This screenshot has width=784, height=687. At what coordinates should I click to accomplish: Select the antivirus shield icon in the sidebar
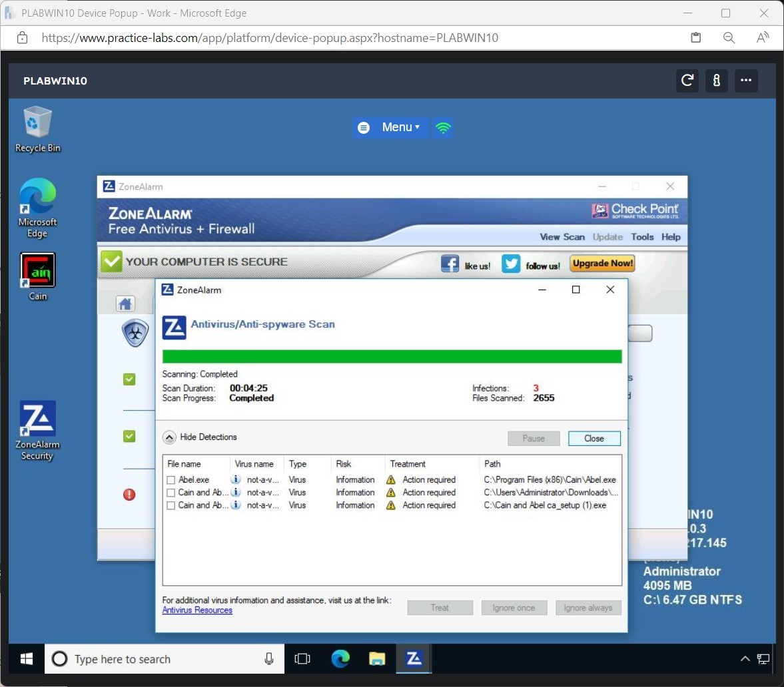click(x=135, y=334)
